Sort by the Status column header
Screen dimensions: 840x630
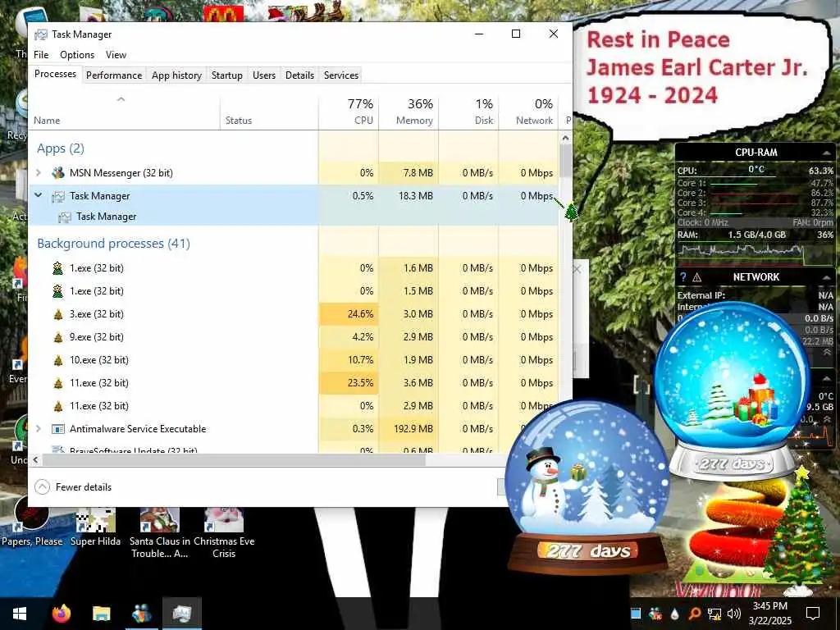269,112
